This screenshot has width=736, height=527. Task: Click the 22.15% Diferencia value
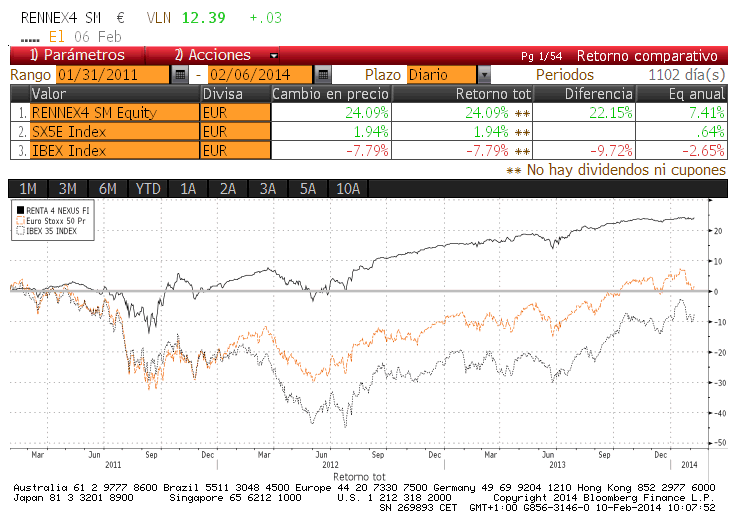611,113
